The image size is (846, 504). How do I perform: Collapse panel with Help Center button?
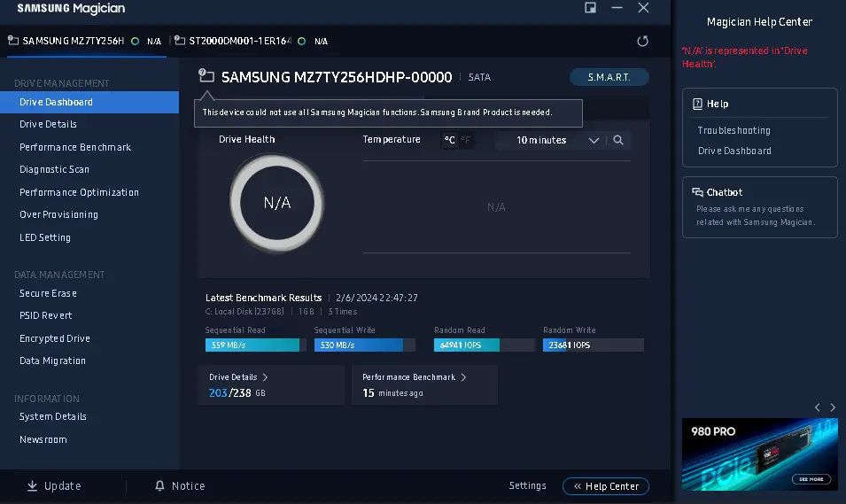(x=606, y=486)
